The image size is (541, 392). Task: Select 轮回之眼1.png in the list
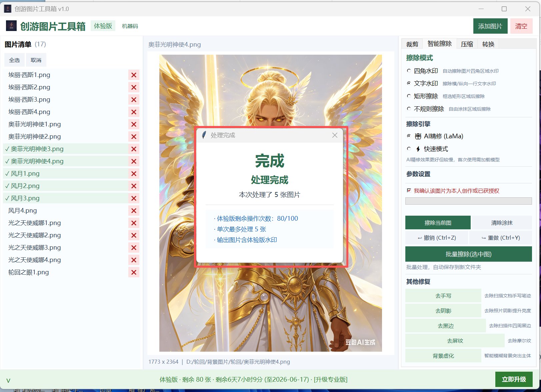pos(66,272)
